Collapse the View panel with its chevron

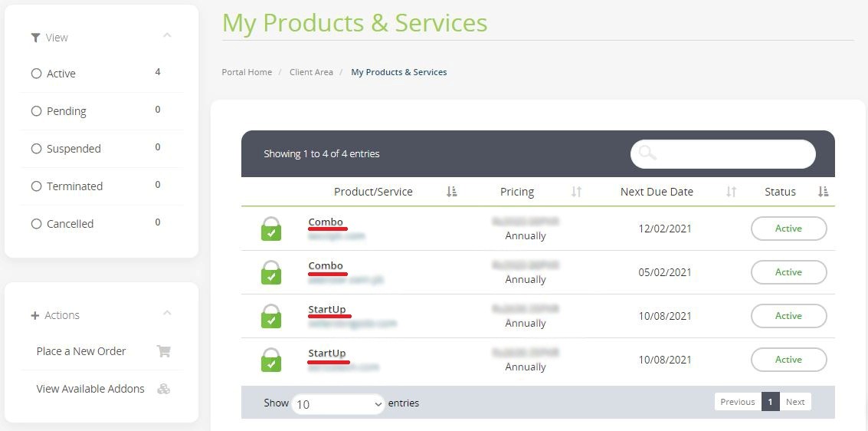(167, 36)
